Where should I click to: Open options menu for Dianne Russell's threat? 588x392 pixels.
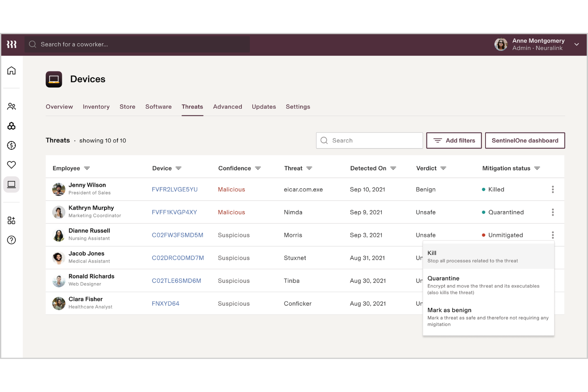click(x=553, y=235)
